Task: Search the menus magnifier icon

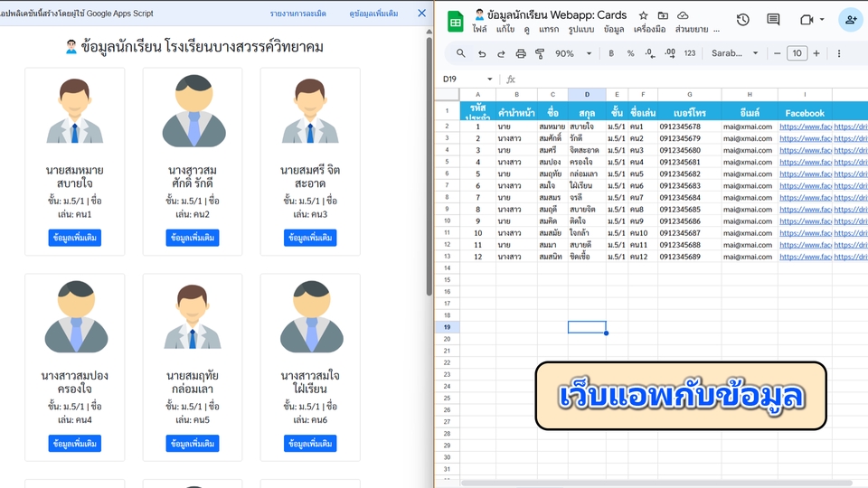Action: click(460, 53)
